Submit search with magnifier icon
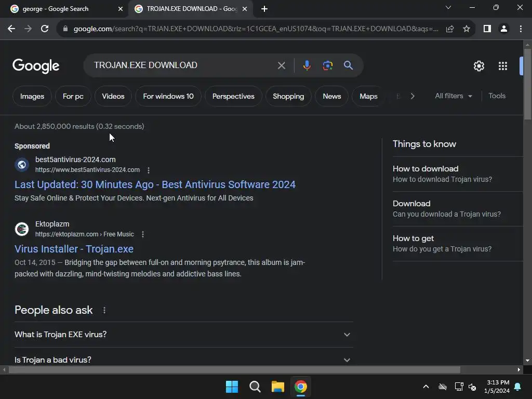This screenshot has height=399, width=532. pyautogui.click(x=348, y=65)
